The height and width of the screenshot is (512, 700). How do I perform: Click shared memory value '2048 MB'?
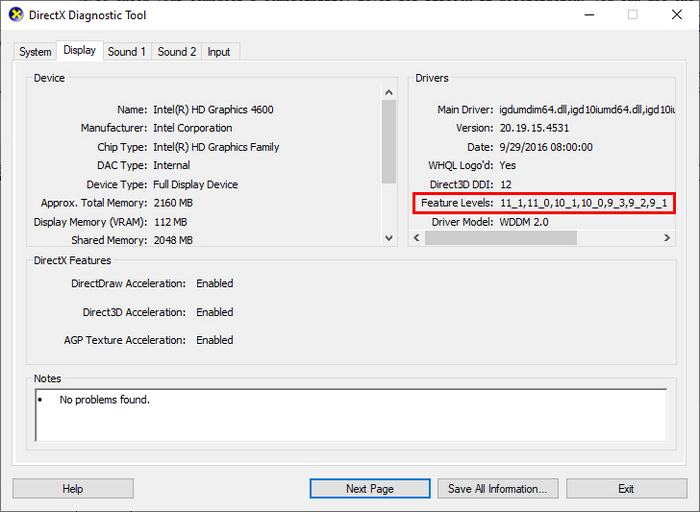click(x=173, y=240)
